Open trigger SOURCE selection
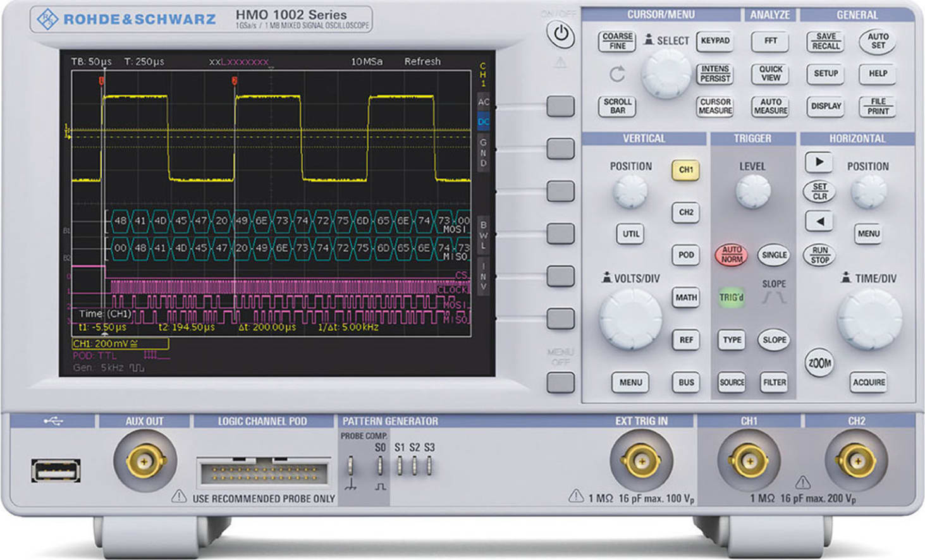This screenshot has height=560, width=925. pos(732,382)
